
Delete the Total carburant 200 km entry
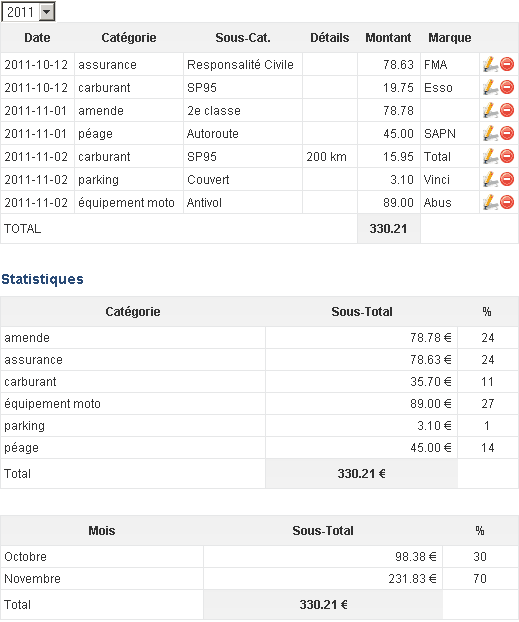pyautogui.click(x=507, y=156)
